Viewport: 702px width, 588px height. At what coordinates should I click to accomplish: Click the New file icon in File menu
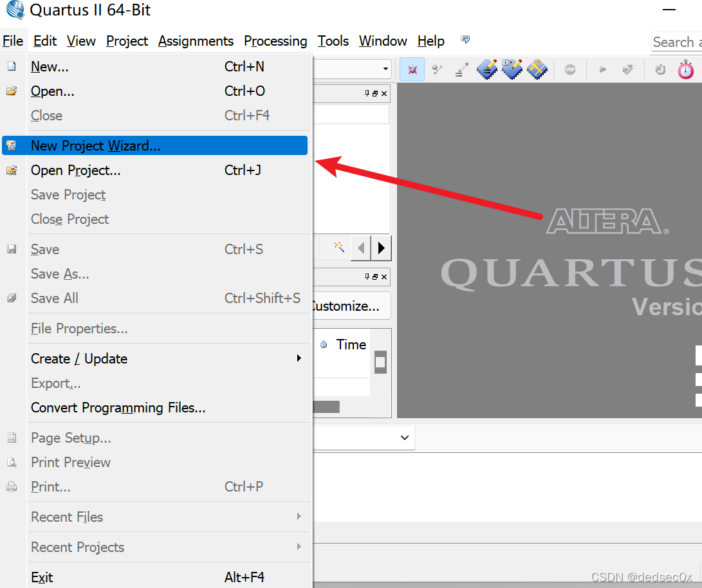tap(12, 66)
